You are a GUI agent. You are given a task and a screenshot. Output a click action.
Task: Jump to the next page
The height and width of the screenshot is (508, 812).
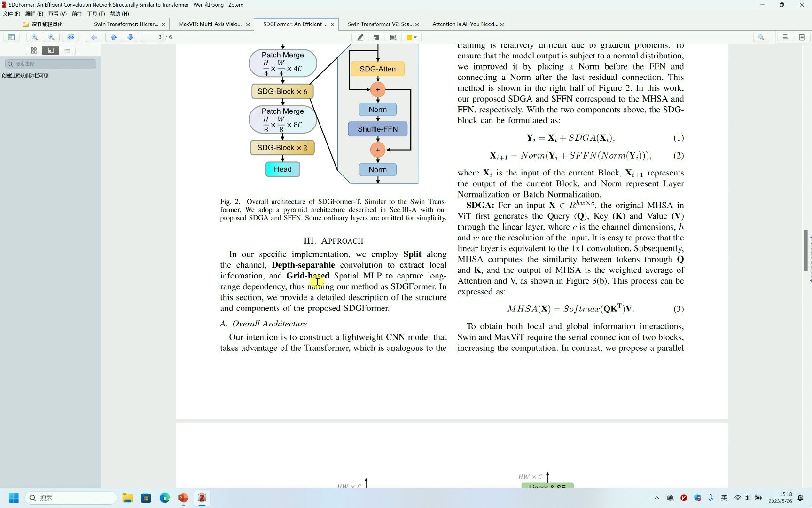[130, 37]
